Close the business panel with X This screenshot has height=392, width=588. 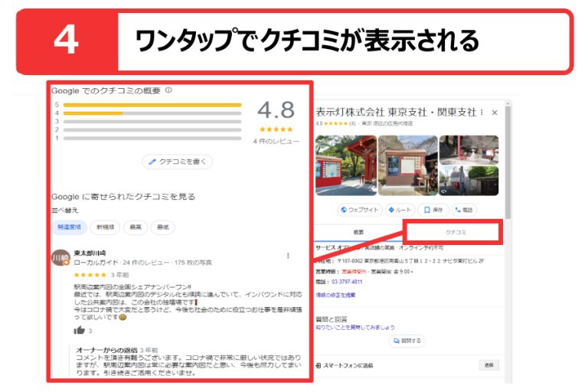coord(495,113)
